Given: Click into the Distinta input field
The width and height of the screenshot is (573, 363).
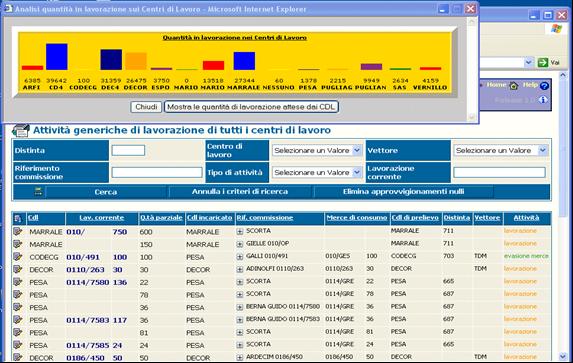Looking at the screenshot, I should [x=128, y=150].
